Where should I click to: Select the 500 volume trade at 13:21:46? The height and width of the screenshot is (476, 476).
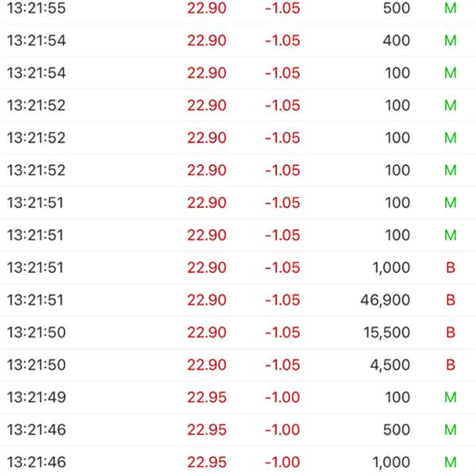(238, 429)
